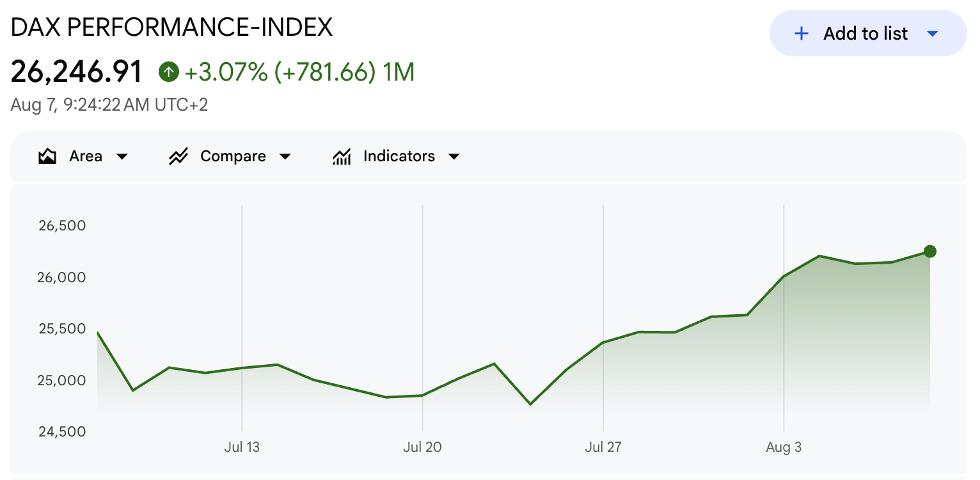The width and height of the screenshot is (980, 480).
Task: Click the Area chart type icon
Action: pos(47,157)
